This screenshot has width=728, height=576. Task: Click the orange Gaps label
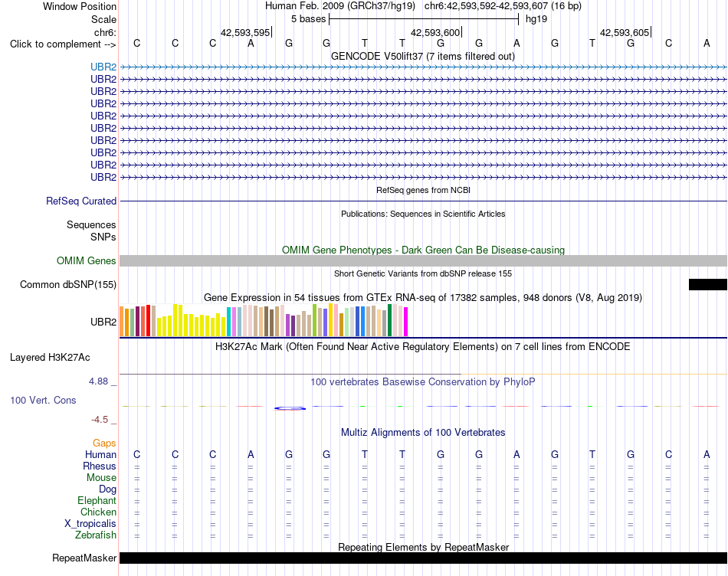pos(104,443)
